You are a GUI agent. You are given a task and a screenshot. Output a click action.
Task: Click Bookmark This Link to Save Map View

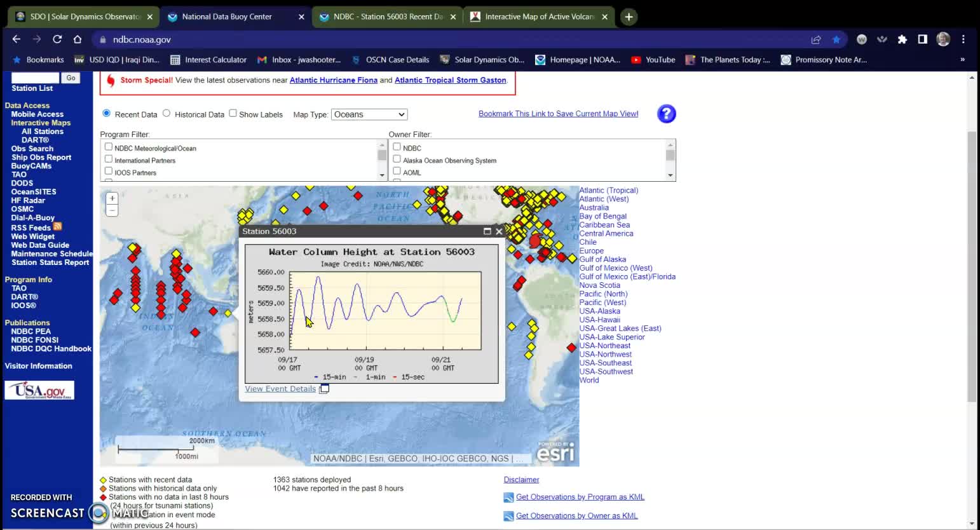[x=559, y=114]
